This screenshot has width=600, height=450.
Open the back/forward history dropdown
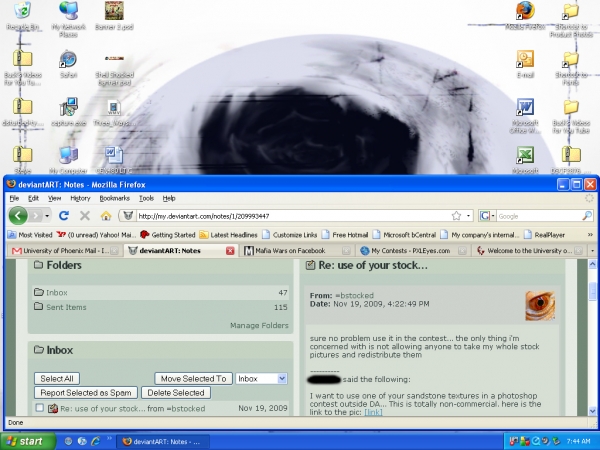(47, 216)
